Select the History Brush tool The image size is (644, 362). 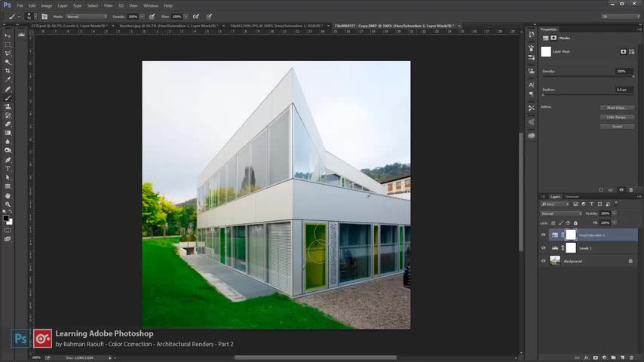point(8,115)
